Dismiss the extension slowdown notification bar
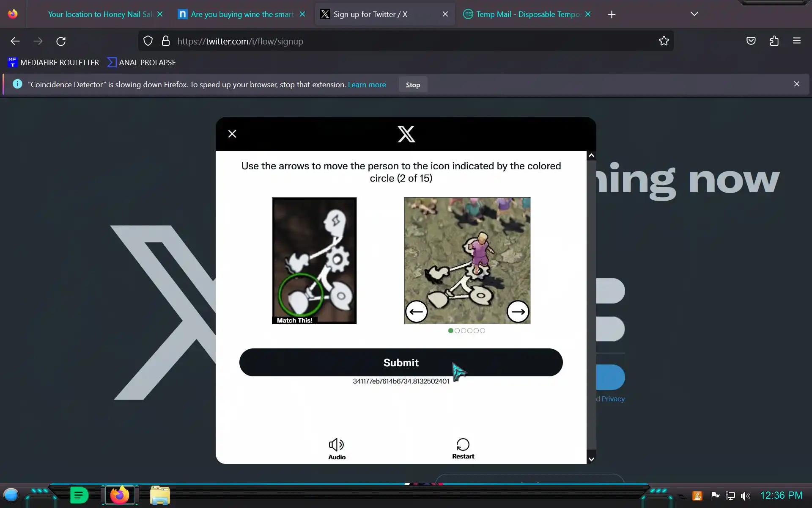Screen dimensions: 812x508 pyautogui.click(x=796, y=84)
